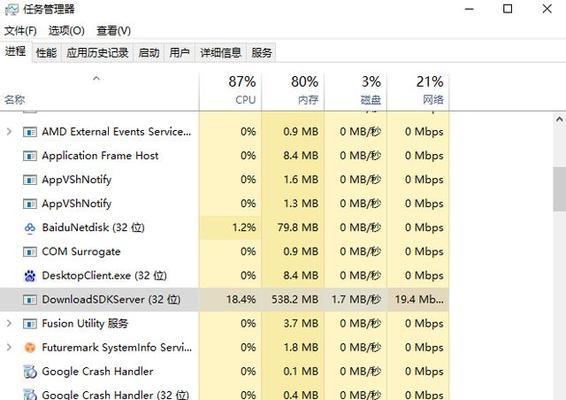This screenshot has width=566, height=400.
Task: Click the DownloadSDKServer process icon
Action: tap(30, 300)
